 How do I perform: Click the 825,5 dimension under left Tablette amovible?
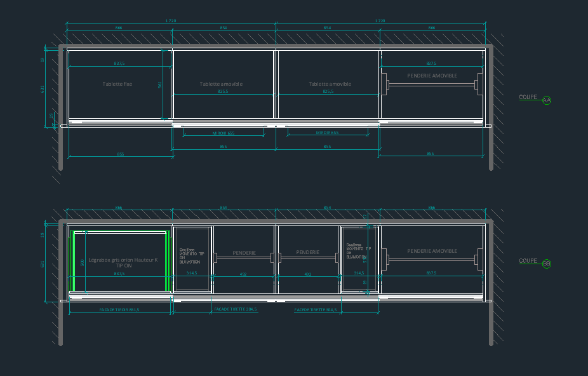[x=223, y=91]
